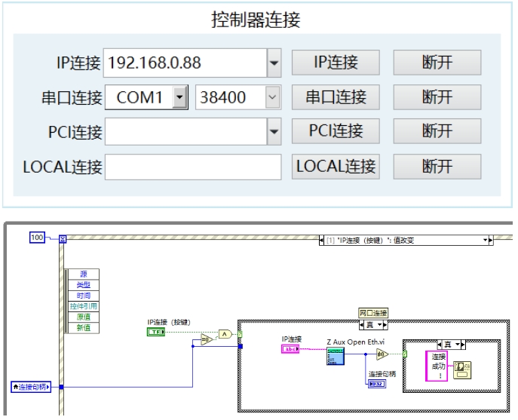This screenshot has width=518, height=420.
Task: Open outer case structure 真 selector dropdown
Action: pyautogui.click(x=379, y=325)
